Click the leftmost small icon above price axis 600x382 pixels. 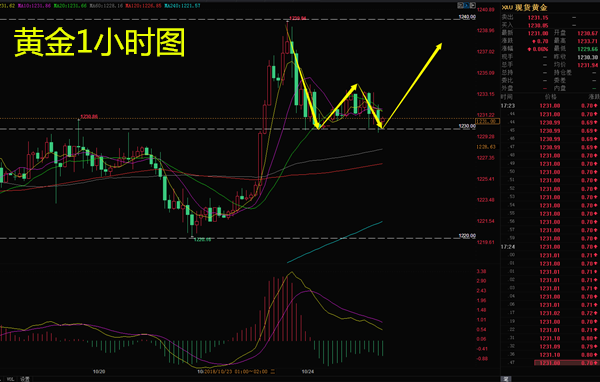460,5
